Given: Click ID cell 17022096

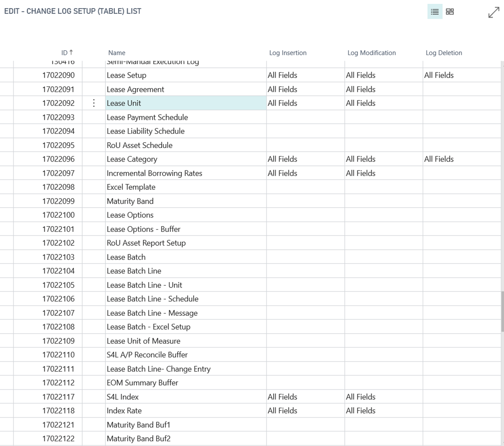Looking at the screenshot, I should pos(48,159).
